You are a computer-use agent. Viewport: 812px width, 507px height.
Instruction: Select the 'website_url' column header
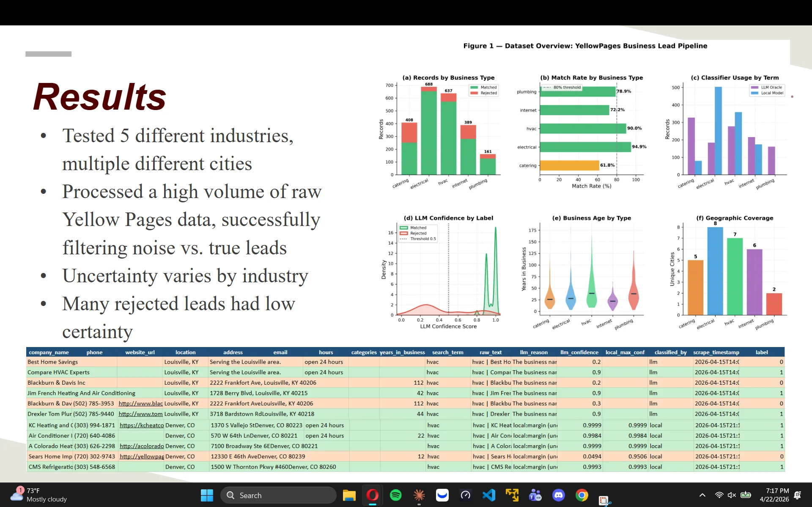click(x=140, y=352)
